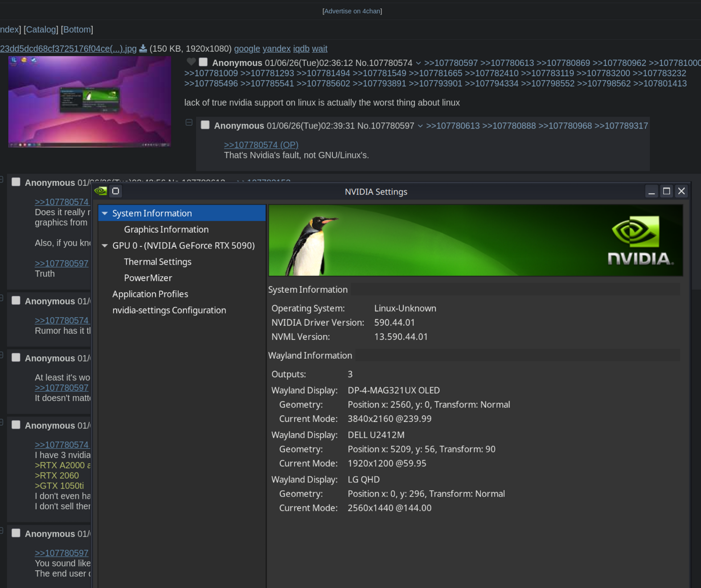Open Thermal Settings
Screen dimensions: 701x588
158,262
